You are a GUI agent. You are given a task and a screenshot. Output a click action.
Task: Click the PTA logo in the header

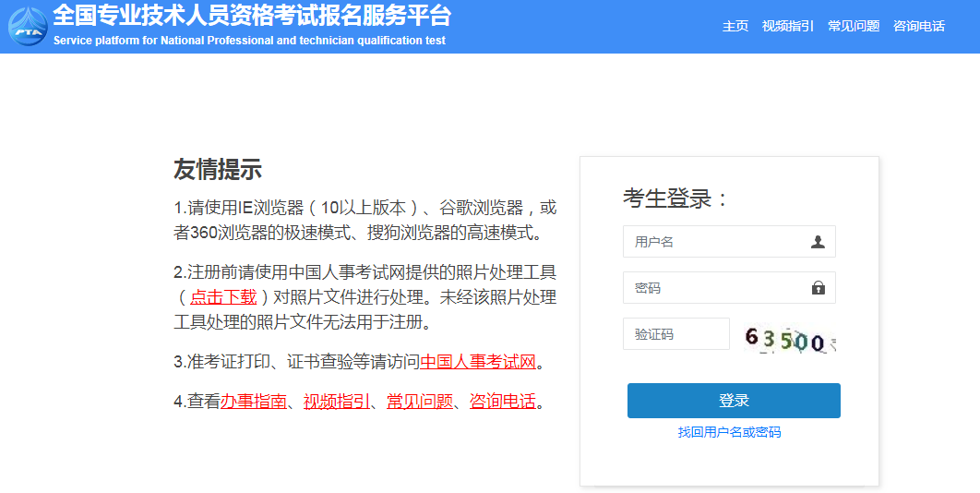point(27,26)
